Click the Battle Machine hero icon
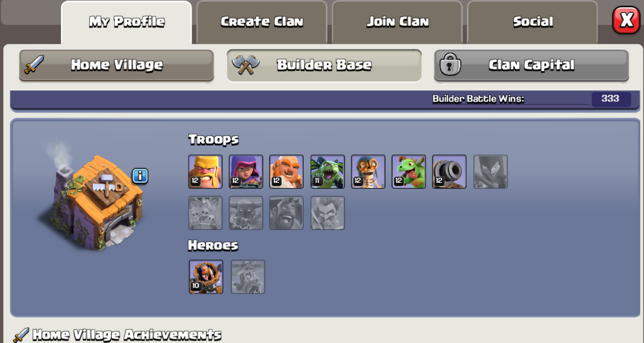Image resolution: width=644 pixels, height=343 pixels. coord(206,277)
